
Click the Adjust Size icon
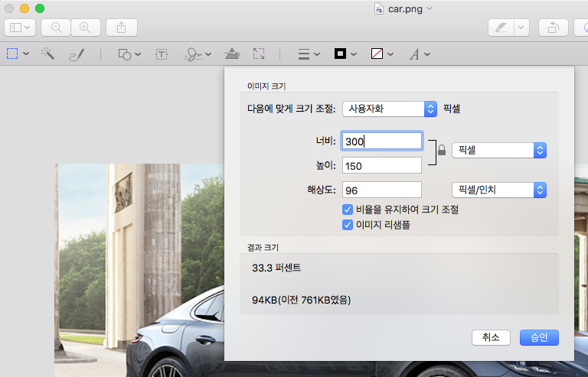[x=259, y=54]
